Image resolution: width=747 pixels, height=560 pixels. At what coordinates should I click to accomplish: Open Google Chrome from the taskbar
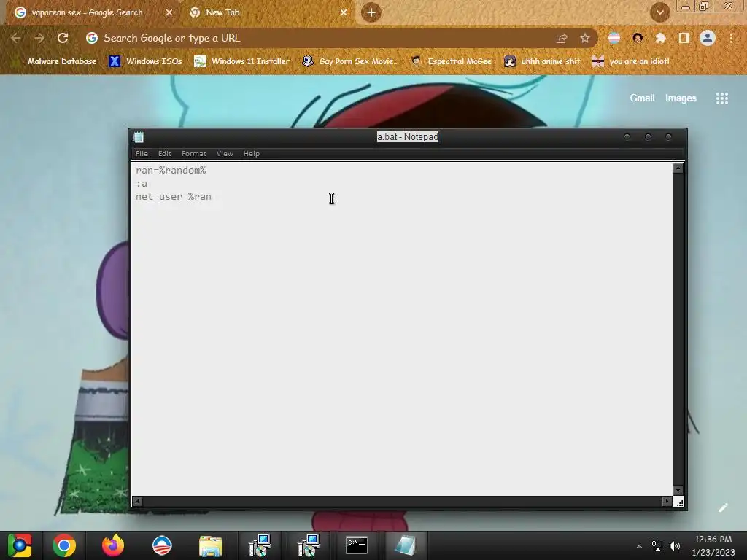pos(64,545)
